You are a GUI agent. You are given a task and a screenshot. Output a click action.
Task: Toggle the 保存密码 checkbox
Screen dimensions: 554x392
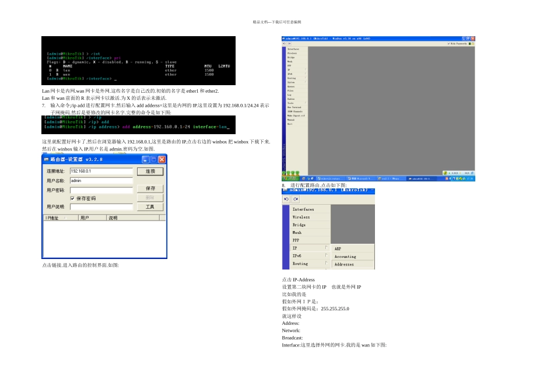point(72,199)
